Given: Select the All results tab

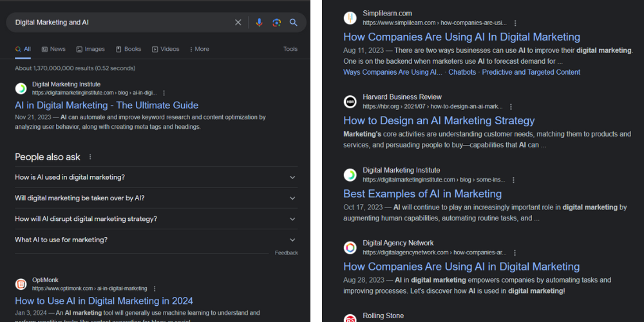Looking at the screenshot, I should (x=23, y=49).
